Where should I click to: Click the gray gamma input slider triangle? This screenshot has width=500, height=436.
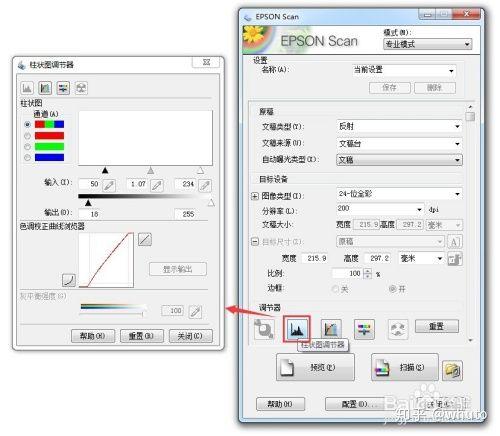[x=151, y=170]
